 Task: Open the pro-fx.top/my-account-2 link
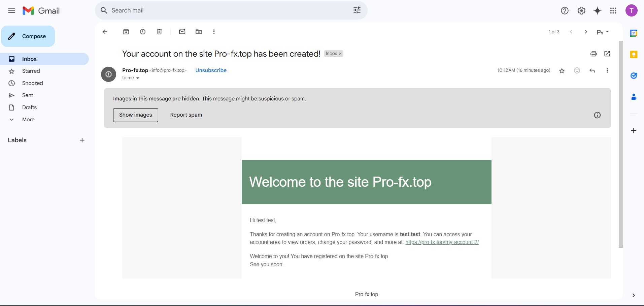[x=442, y=242]
